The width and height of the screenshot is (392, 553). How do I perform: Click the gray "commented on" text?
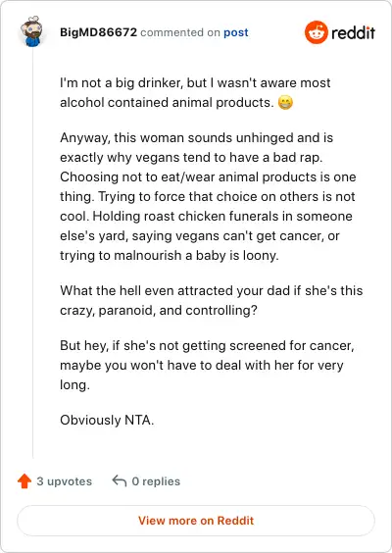click(180, 32)
